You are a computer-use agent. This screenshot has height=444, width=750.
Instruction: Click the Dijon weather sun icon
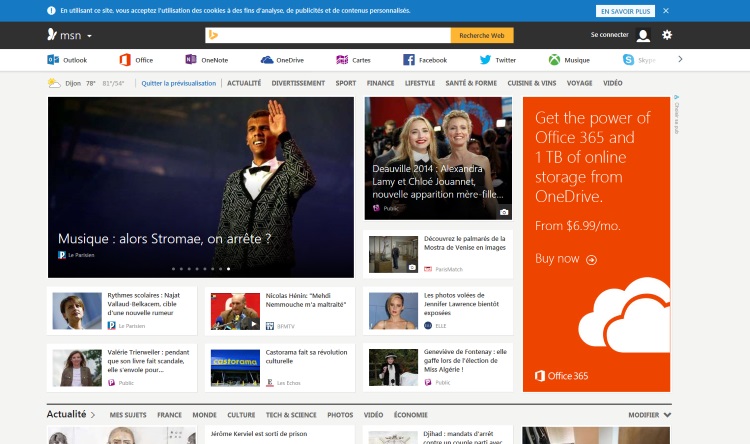coord(54,83)
